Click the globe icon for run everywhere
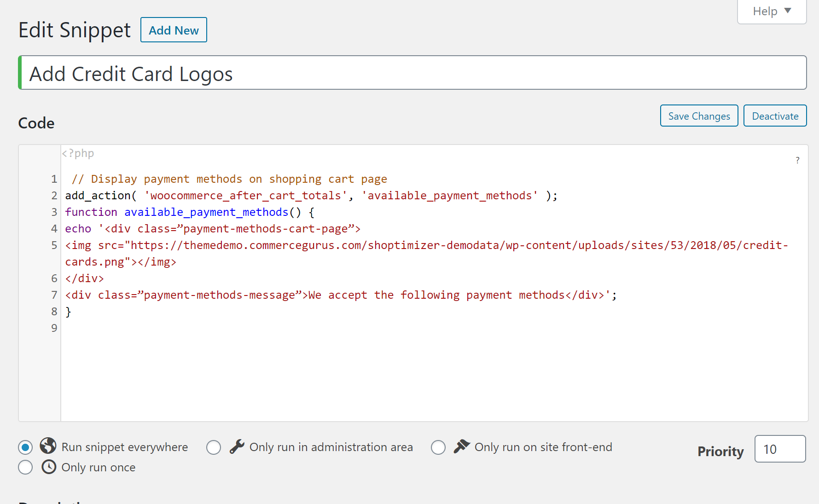Image resolution: width=819 pixels, height=504 pixels. coord(48,446)
